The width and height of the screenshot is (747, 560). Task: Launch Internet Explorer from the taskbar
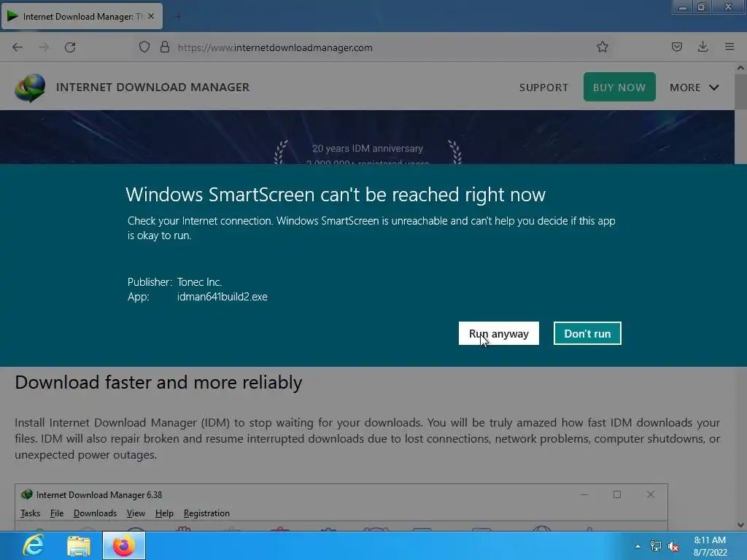coord(34,545)
